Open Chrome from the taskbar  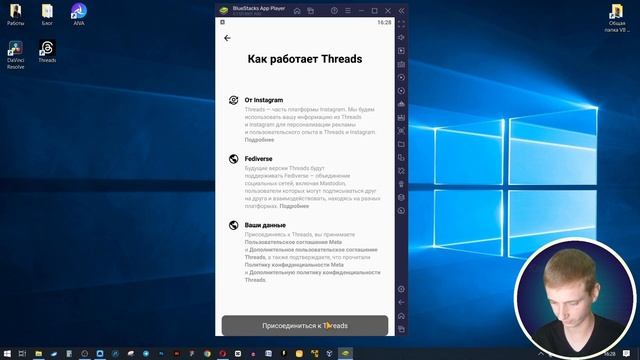tap(207, 353)
